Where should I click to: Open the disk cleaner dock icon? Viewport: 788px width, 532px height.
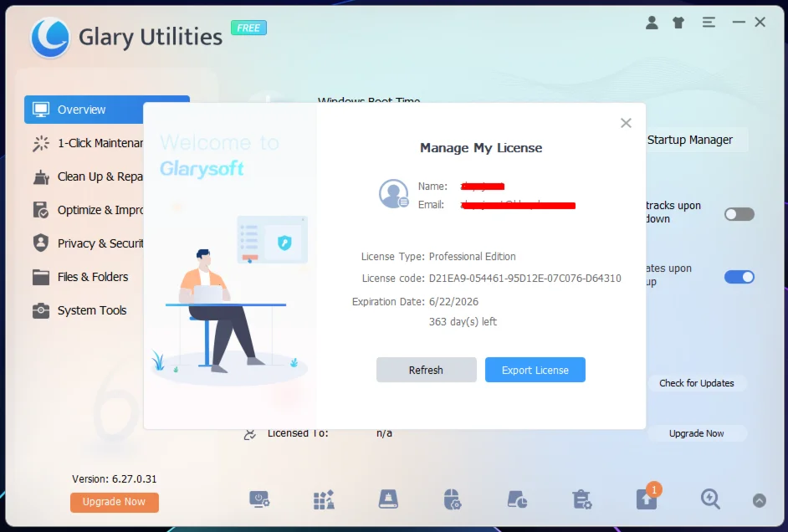(x=388, y=499)
